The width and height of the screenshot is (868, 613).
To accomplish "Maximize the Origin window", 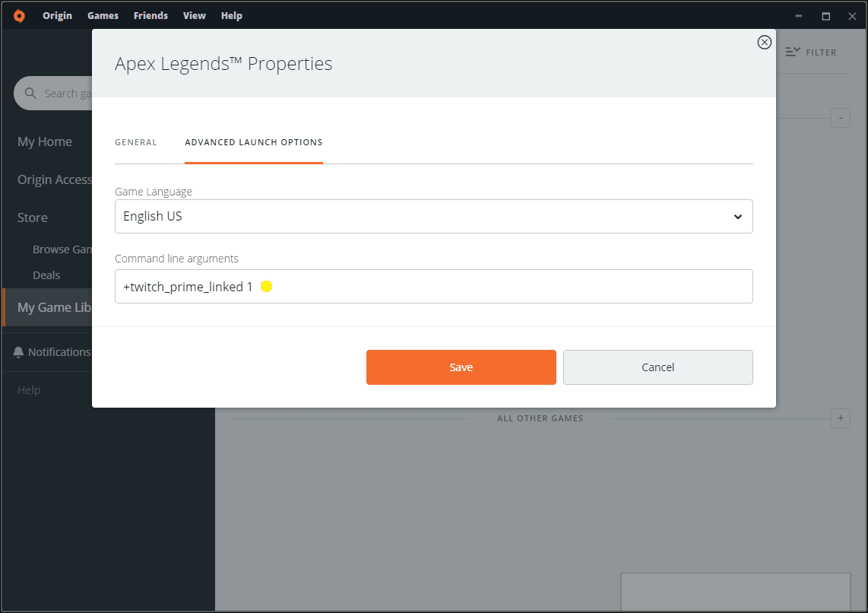I will 826,16.
